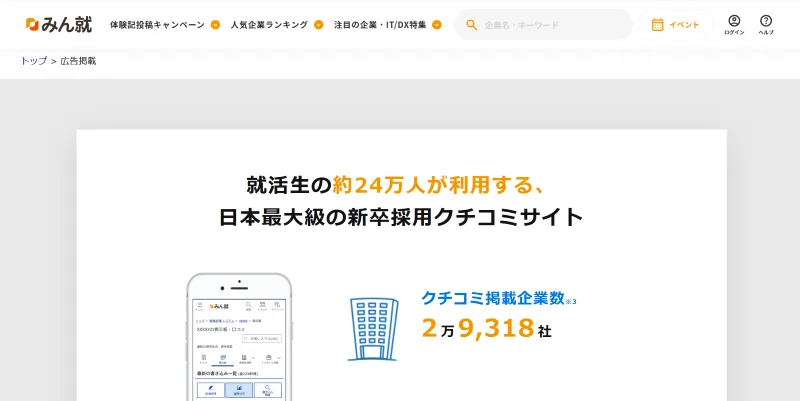Expand chevron beside 注目の企業・IT/DX特集

(x=437, y=24)
